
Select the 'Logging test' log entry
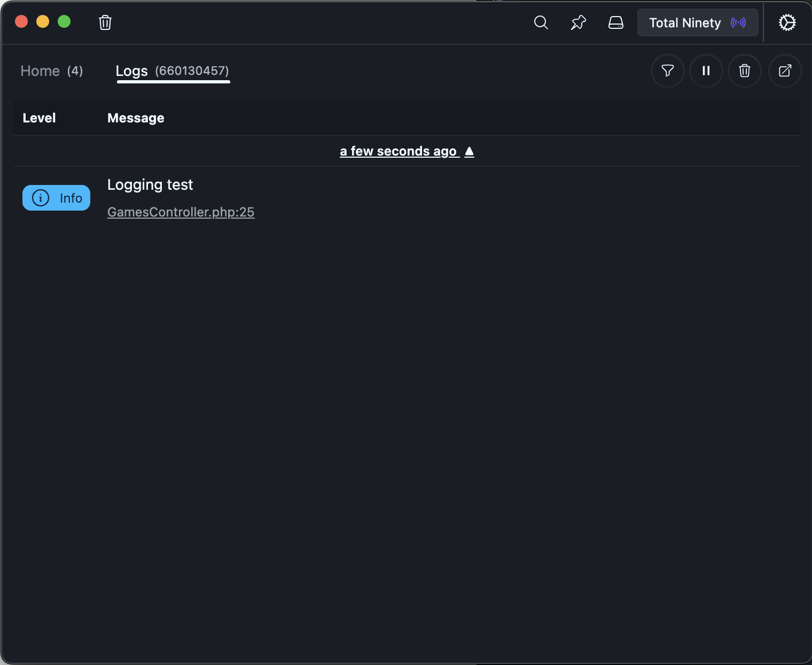coord(150,184)
